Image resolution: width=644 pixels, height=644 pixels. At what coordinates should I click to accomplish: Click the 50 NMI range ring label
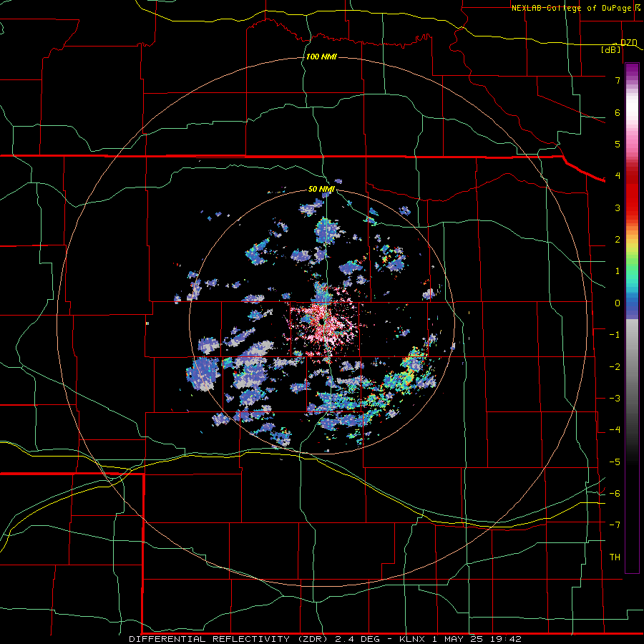point(321,189)
